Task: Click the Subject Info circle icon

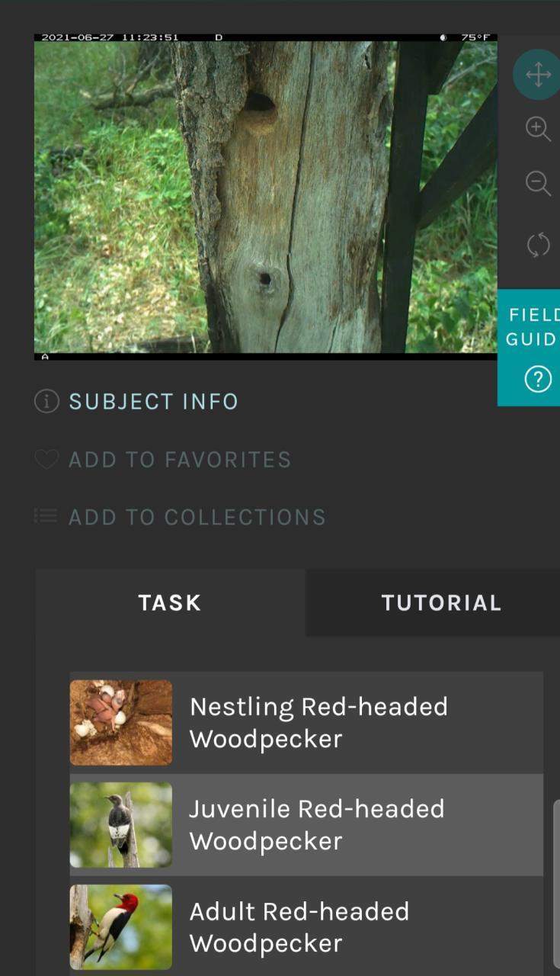Action: 46,401
